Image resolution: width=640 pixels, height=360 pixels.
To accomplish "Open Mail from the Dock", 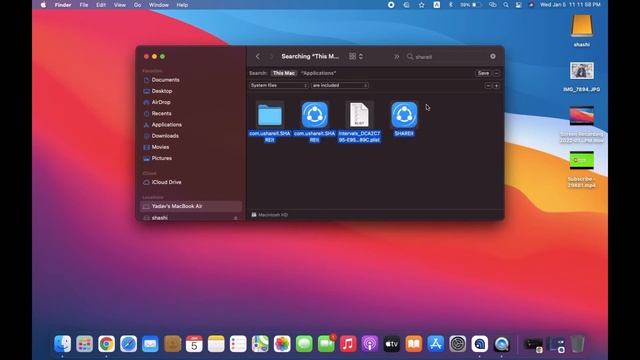I will (x=150, y=344).
